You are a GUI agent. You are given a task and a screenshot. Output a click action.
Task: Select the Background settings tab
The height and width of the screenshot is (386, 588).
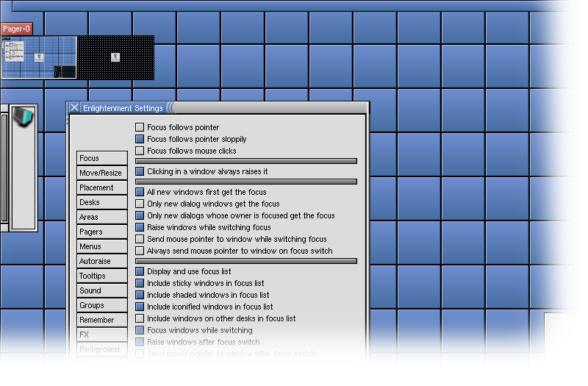(102, 349)
